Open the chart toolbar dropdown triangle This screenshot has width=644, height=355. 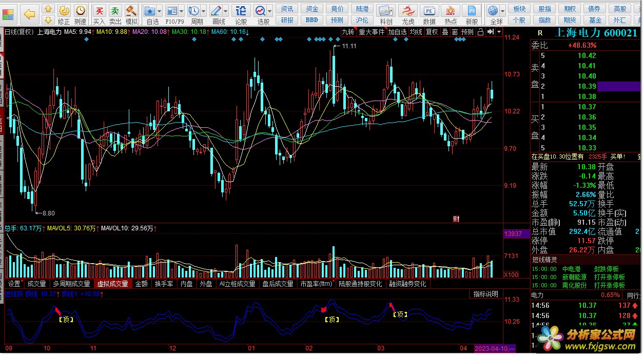click(x=499, y=32)
